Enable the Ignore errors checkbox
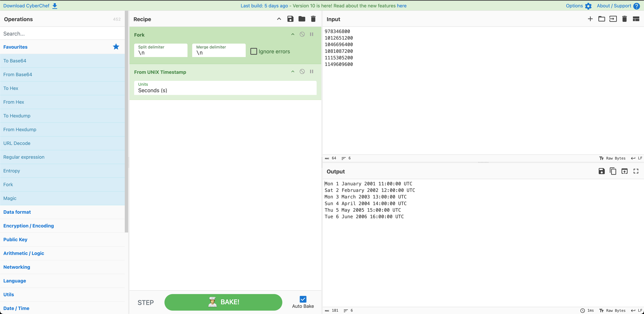644x314 pixels. pyautogui.click(x=254, y=51)
